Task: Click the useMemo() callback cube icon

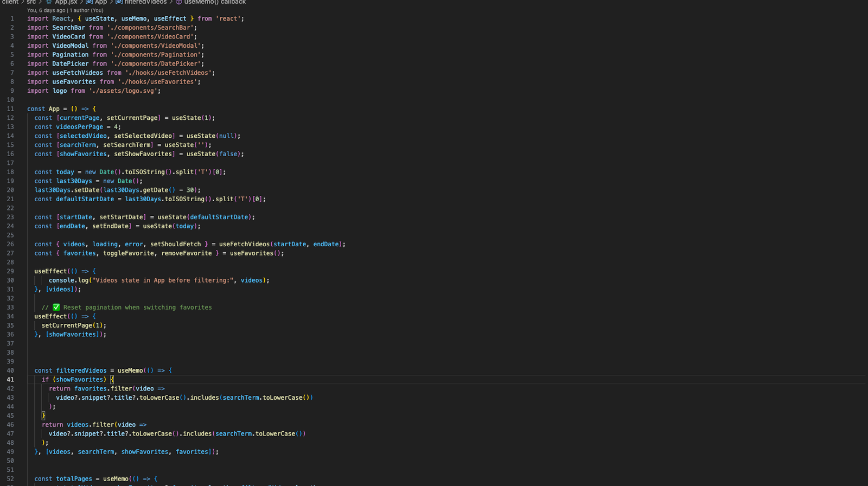Action: point(178,2)
